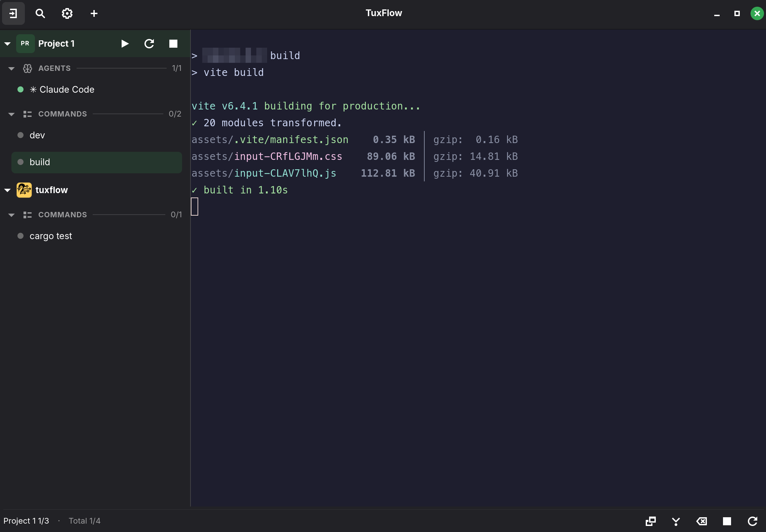Screen dimensions: 766x532
Task: Click the grey dot beside cargo test
Action: click(x=20, y=236)
